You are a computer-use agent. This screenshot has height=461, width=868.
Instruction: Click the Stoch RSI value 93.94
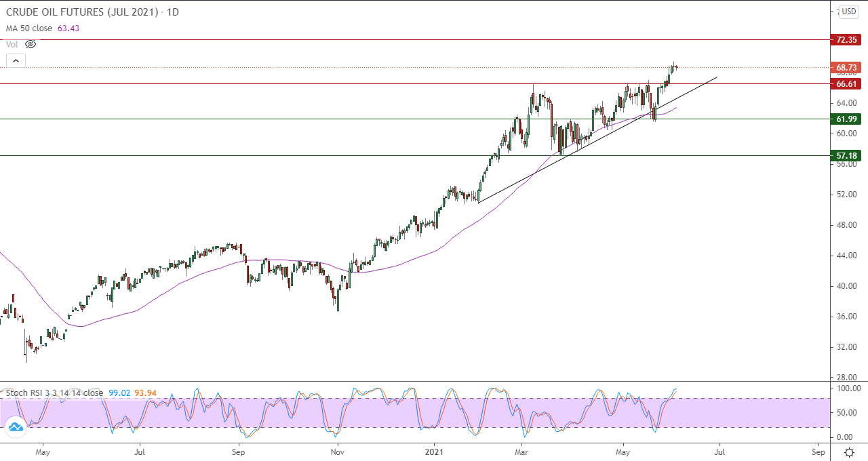point(146,393)
